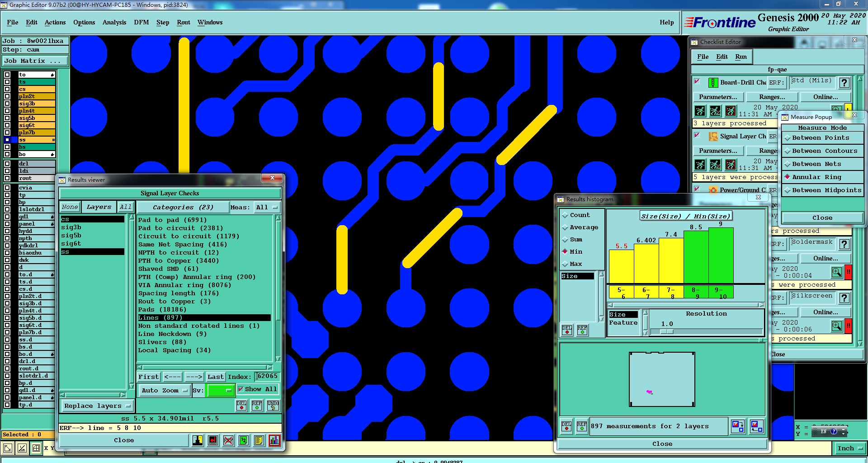Close the Results histogram with Close button

pos(662,444)
